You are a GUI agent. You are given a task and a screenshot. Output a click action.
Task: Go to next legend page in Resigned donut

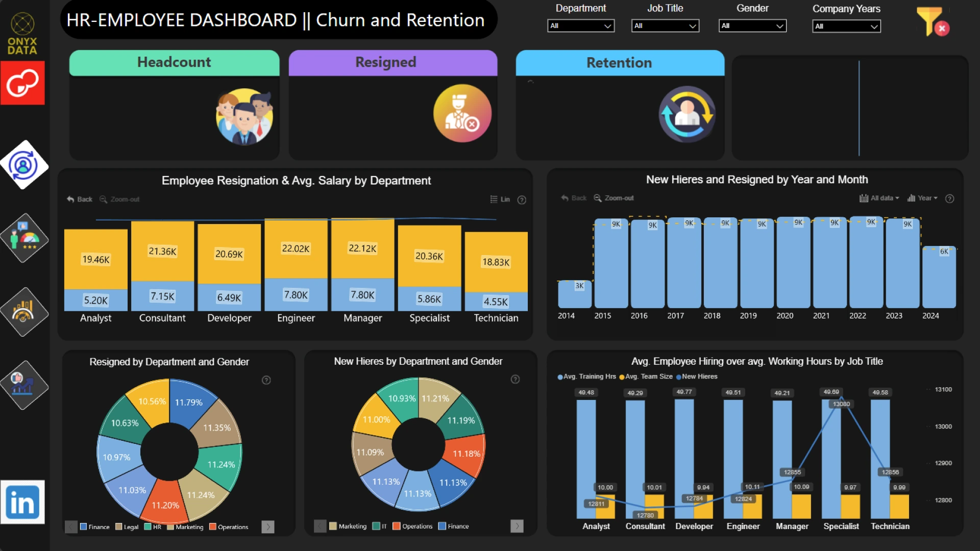click(x=268, y=527)
